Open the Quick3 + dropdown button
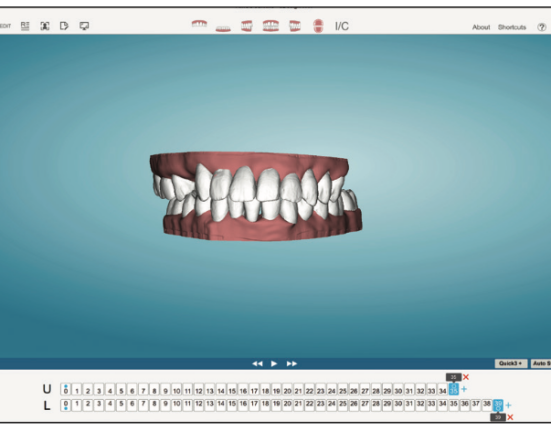The height and width of the screenshot is (431, 551). tap(511, 363)
